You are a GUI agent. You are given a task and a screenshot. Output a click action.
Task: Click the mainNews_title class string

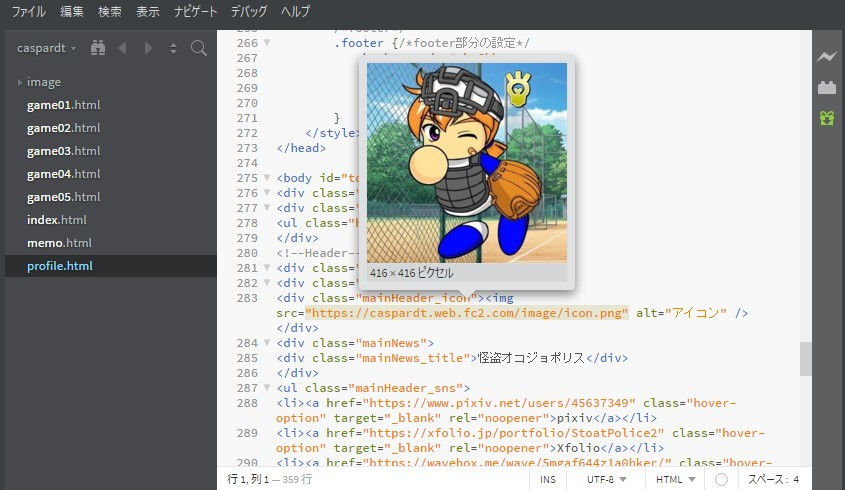[x=413, y=358]
